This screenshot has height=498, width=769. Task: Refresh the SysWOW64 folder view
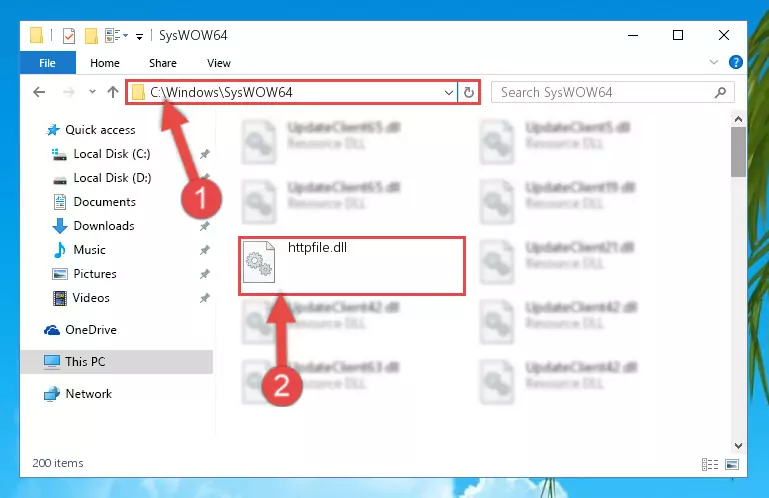click(469, 92)
